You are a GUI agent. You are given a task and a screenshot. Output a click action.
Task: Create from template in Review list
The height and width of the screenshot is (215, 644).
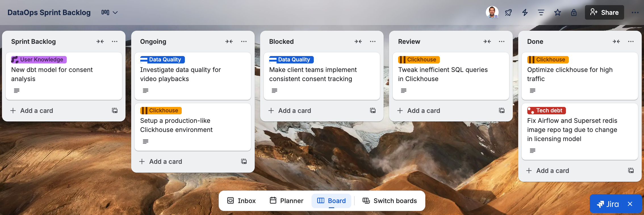(x=502, y=110)
